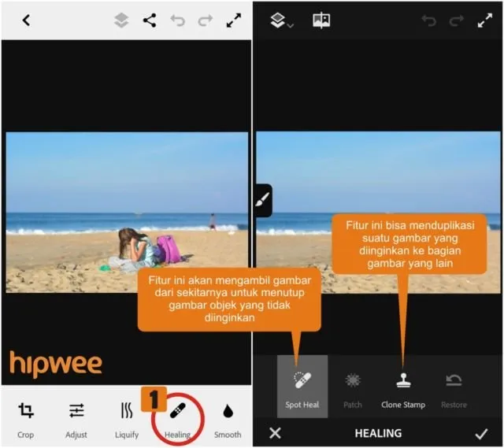Open the circled Healing tool
Viewport: 504px width, 448px height.
click(x=177, y=420)
